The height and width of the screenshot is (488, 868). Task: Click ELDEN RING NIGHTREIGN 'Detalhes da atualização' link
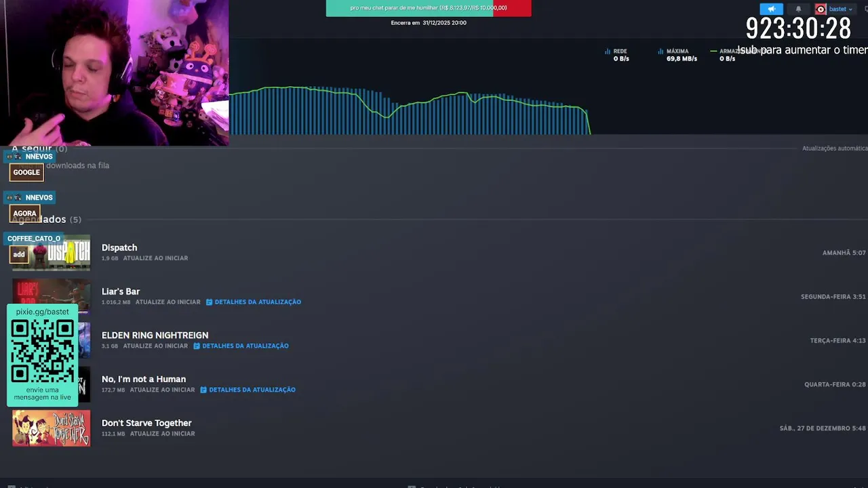(x=245, y=346)
